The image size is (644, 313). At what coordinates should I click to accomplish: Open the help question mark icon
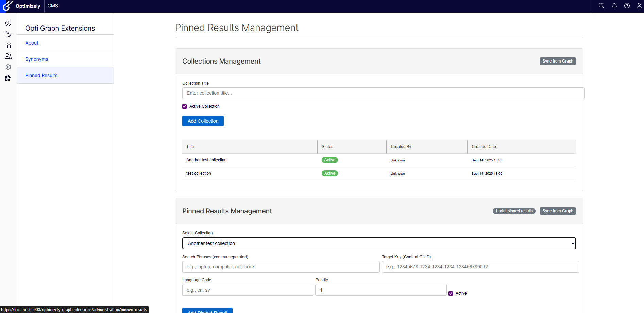coord(627,6)
